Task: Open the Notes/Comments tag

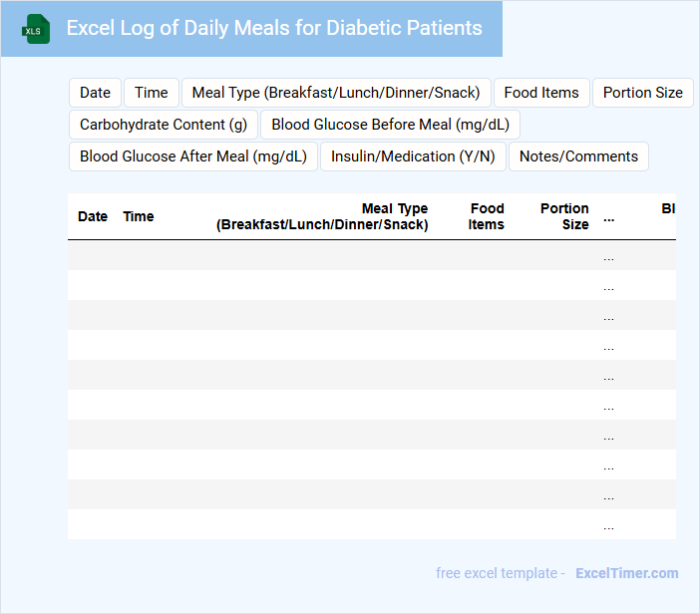Action: coord(578,156)
